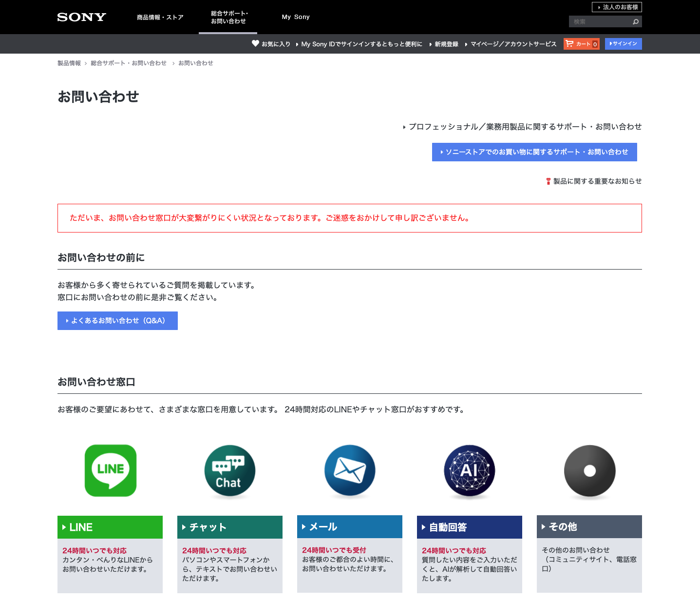Click the blue mail envelope icon

pos(350,470)
